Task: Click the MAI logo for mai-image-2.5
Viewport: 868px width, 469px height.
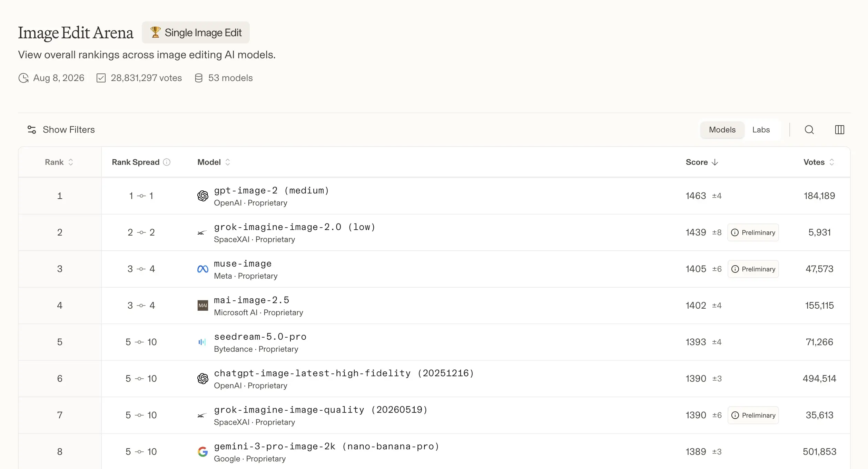Action: (x=203, y=306)
